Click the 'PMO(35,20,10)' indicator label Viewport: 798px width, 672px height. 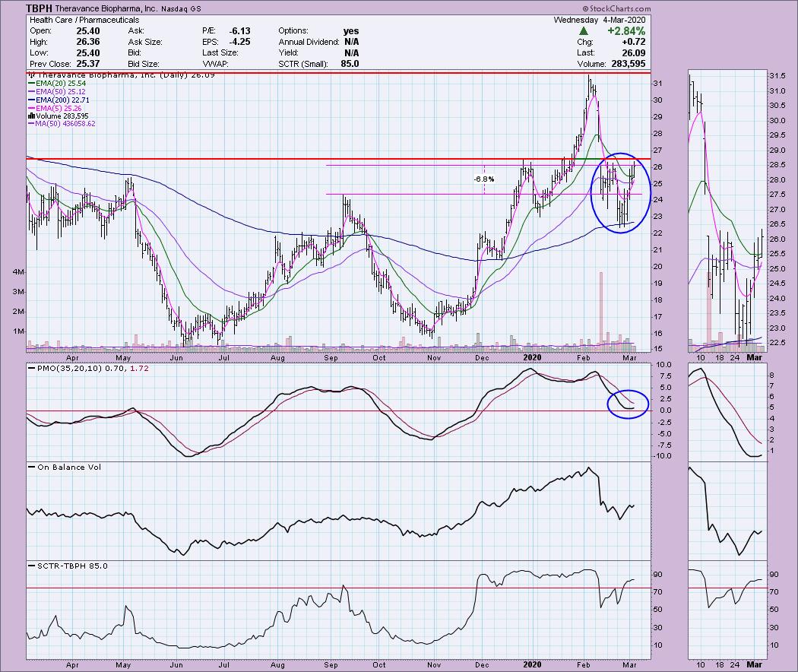click(x=69, y=368)
